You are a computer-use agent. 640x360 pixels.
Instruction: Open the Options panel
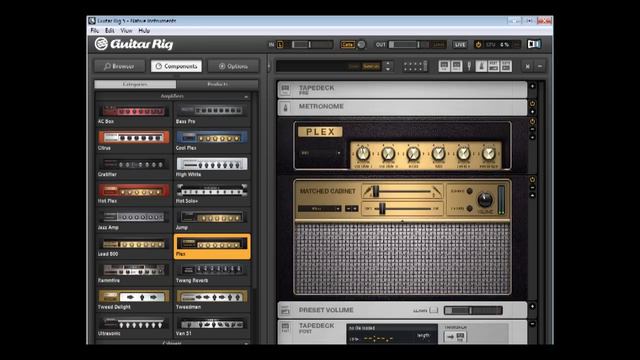pyautogui.click(x=233, y=66)
